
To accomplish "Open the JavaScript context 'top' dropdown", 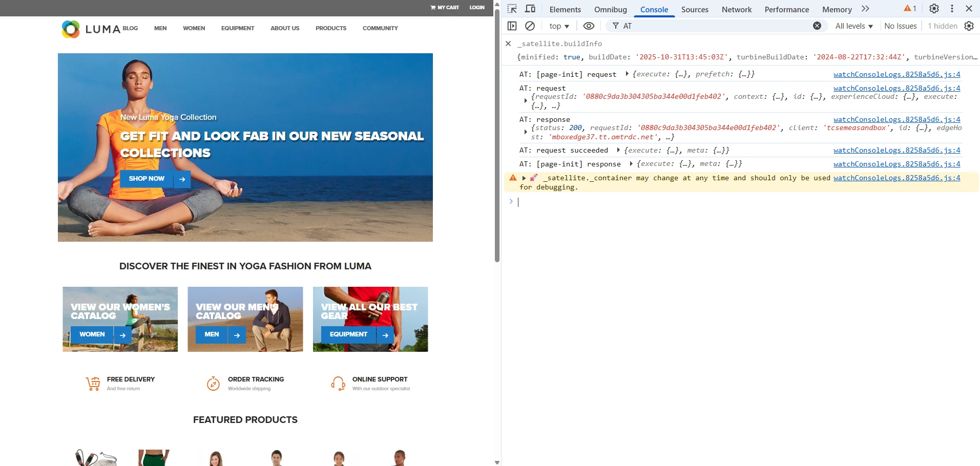I will pos(559,26).
